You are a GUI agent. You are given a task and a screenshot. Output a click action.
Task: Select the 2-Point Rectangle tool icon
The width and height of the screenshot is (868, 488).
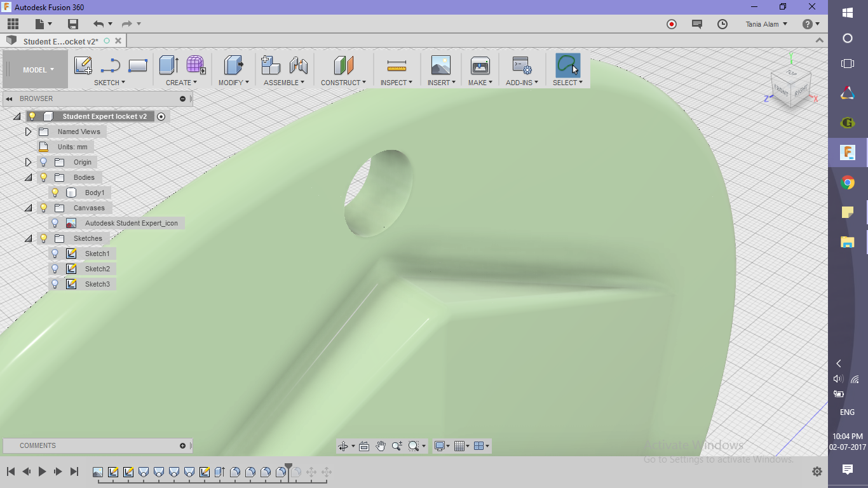coord(138,65)
